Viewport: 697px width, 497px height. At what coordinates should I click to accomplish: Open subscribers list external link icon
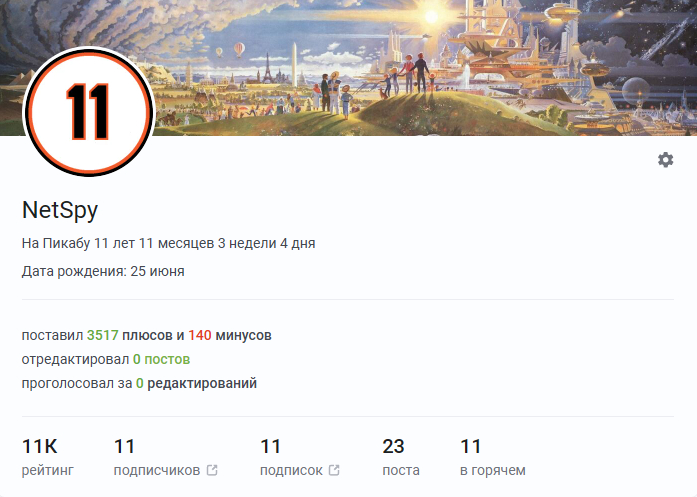[x=212, y=470]
